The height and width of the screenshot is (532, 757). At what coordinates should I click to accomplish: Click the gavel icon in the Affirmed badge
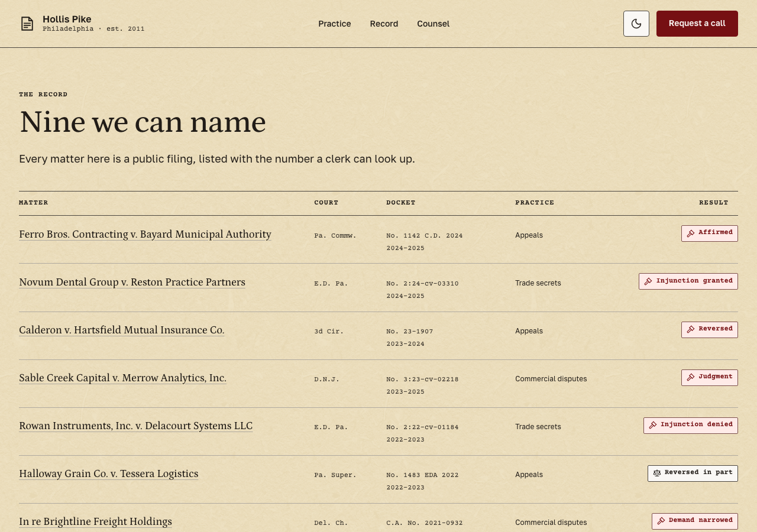click(x=691, y=233)
